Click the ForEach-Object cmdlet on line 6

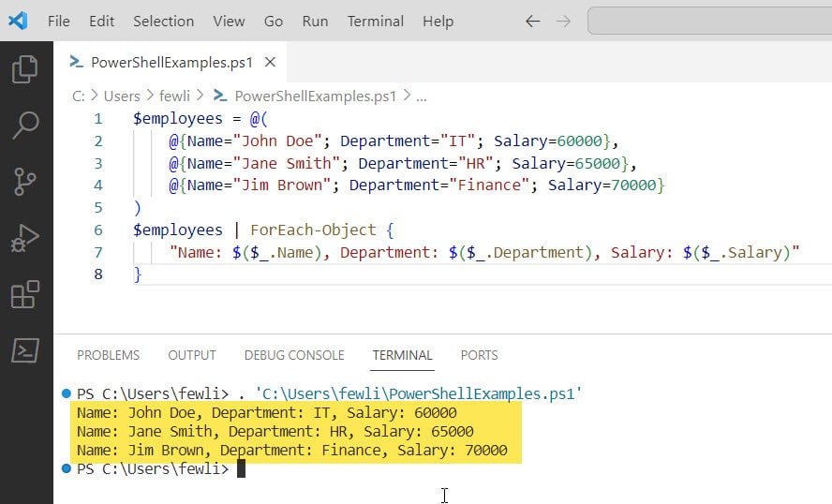coord(313,230)
